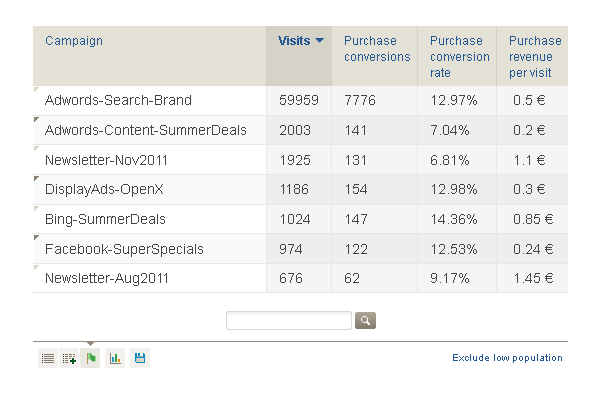Select the Adwords-Search-Brand campaign row

pyautogui.click(x=118, y=101)
